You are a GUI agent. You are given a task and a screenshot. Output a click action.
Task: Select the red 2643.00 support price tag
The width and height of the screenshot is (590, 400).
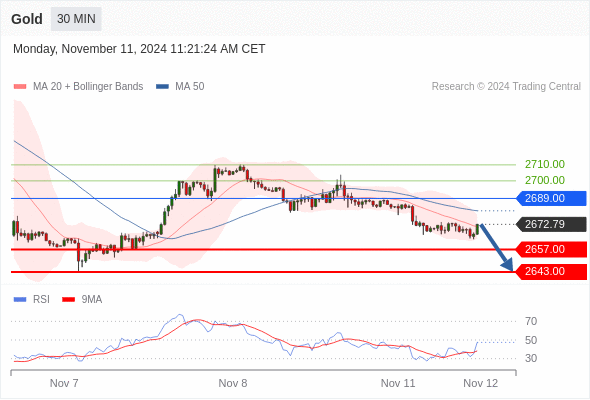click(551, 271)
